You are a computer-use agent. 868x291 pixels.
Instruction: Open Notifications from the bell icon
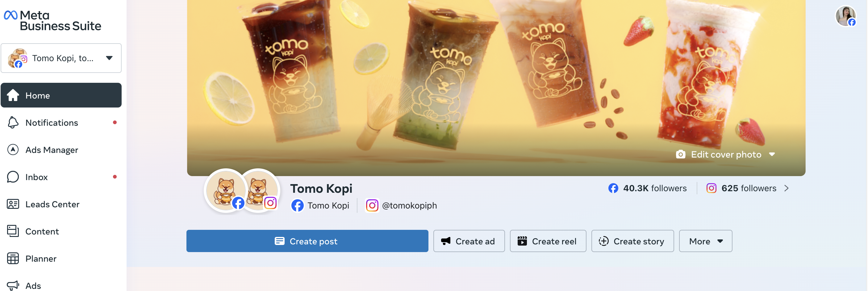click(x=13, y=122)
